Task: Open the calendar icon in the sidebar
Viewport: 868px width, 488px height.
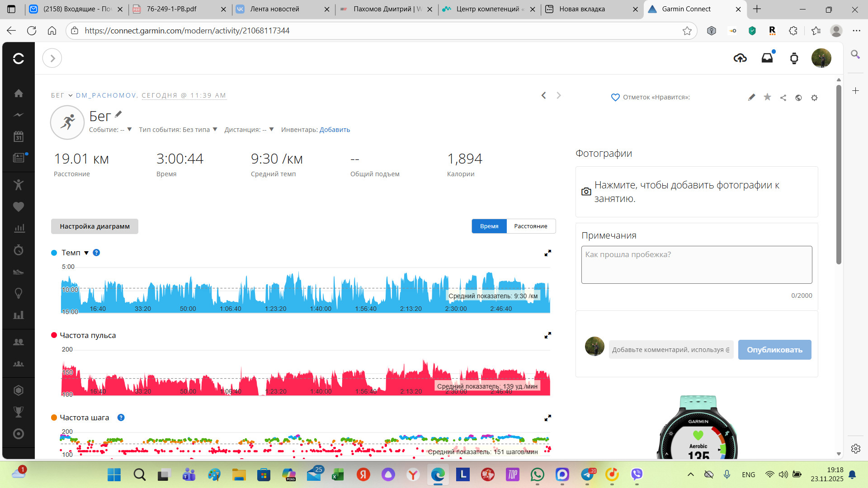Action: coord(19,136)
